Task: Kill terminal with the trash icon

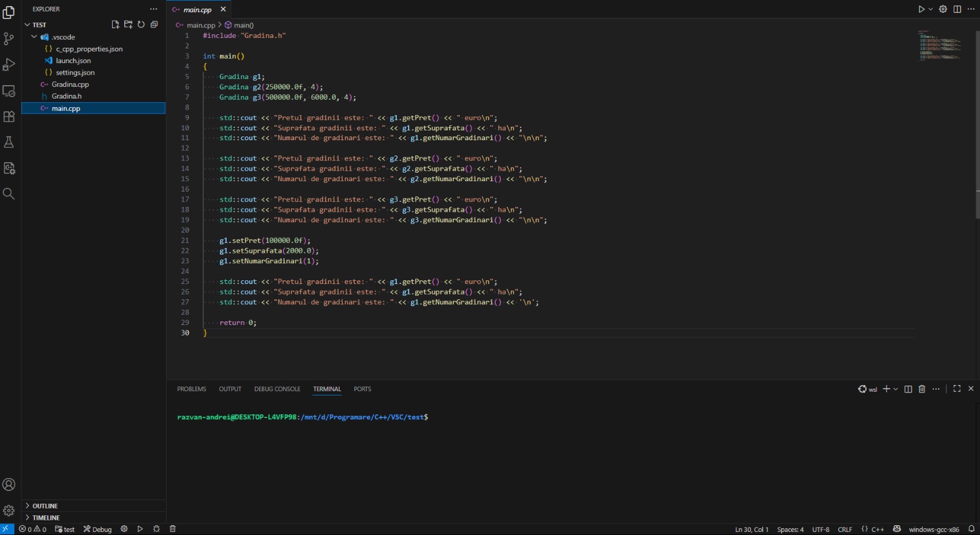Action: click(922, 389)
